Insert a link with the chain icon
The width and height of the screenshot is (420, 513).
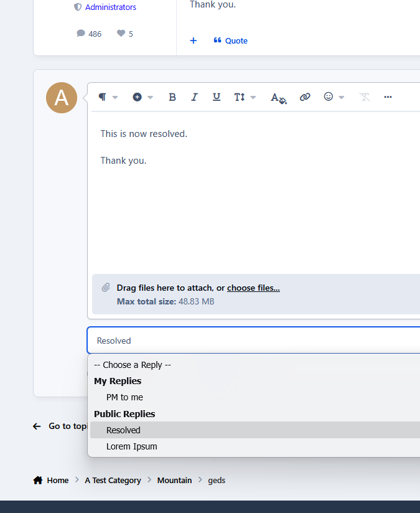305,97
